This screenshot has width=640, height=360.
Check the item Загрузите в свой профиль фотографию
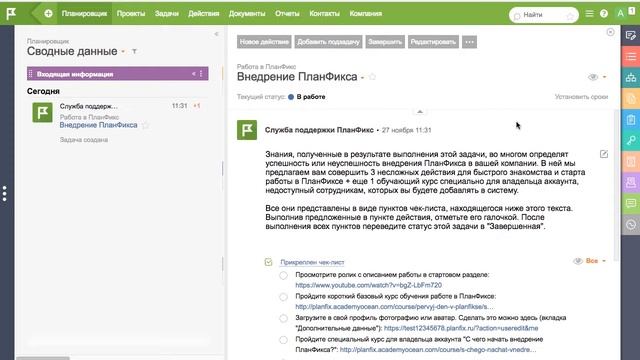[283, 318]
